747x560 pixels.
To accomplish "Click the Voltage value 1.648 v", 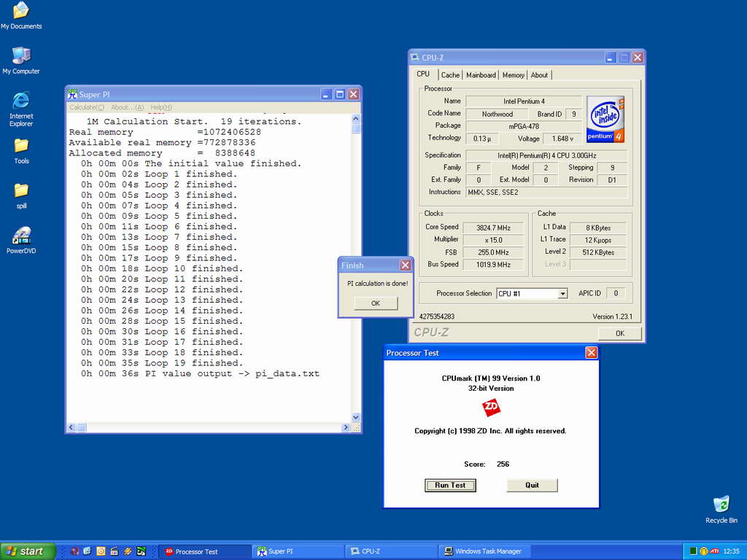I will click(562, 139).
